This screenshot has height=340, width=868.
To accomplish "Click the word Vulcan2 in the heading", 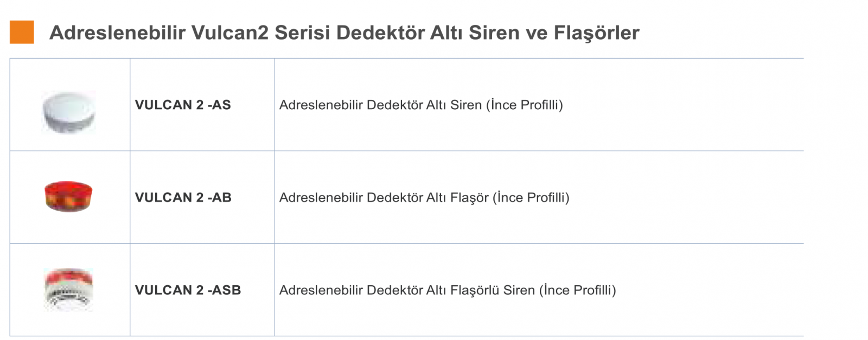I will (230, 33).
